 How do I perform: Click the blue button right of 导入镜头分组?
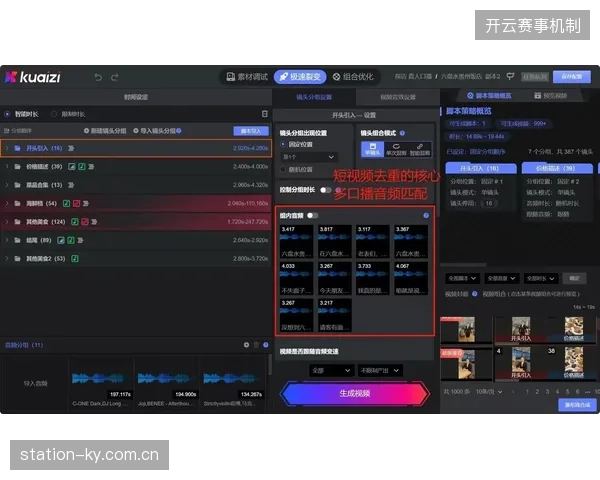tap(251, 131)
